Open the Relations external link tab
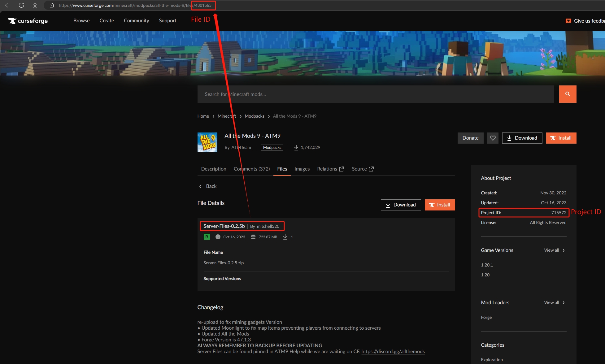 tap(330, 169)
